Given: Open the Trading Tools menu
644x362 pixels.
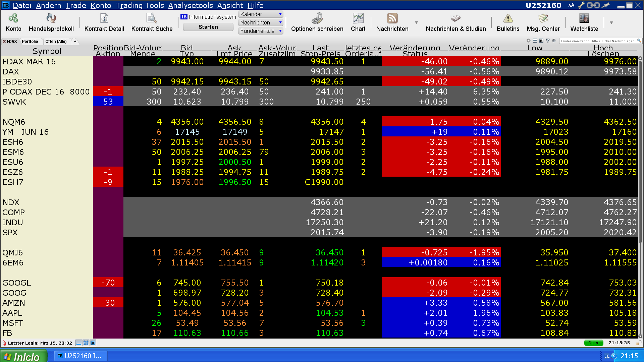Looking at the screenshot, I should pyautogui.click(x=140, y=5).
